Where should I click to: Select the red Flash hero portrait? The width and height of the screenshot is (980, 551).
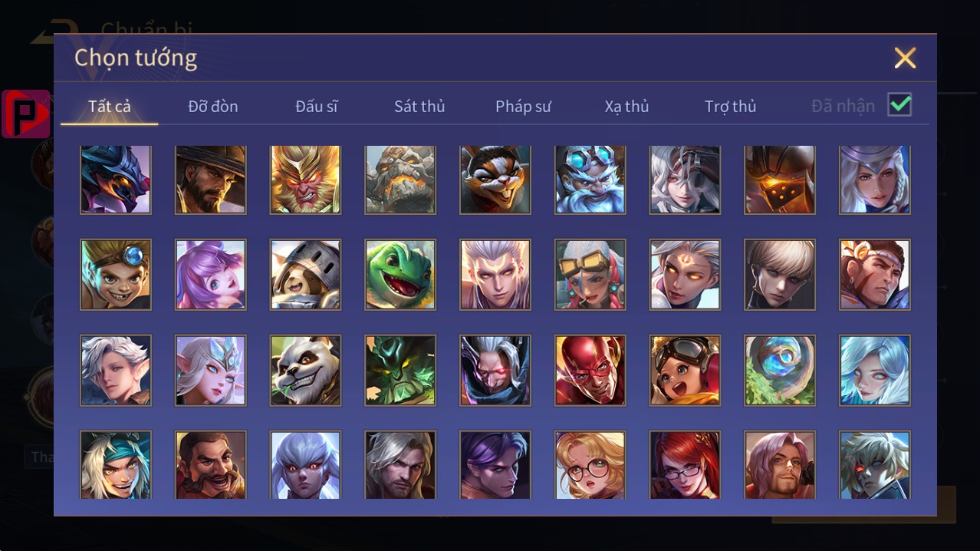pyautogui.click(x=590, y=371)
